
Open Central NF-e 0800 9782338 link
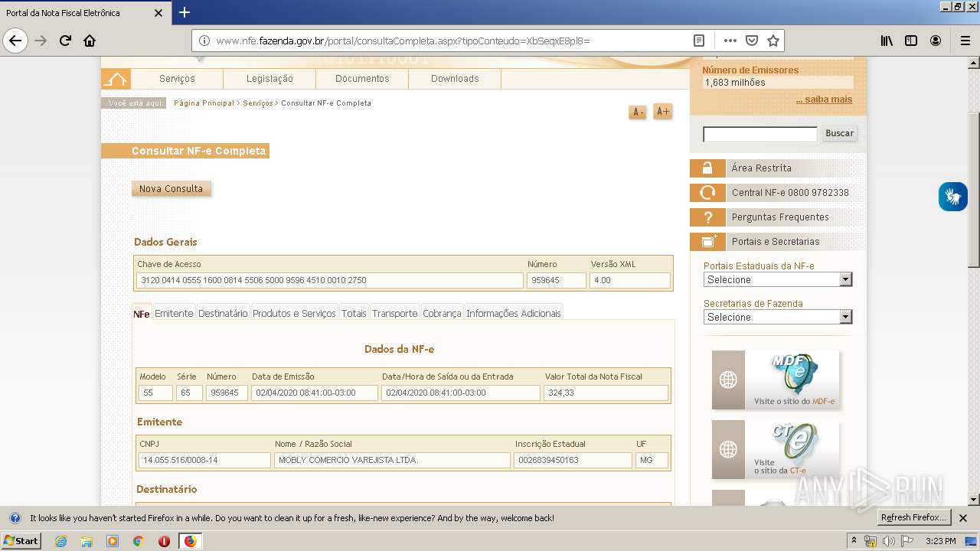(x=790, y=193)
